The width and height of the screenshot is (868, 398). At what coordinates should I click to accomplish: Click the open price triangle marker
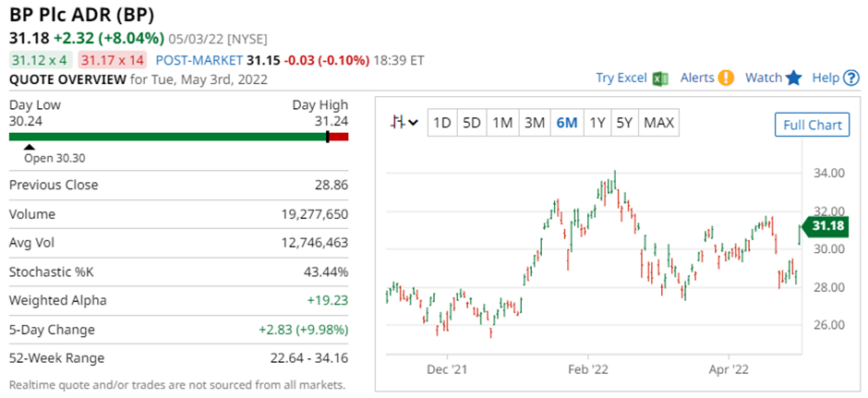point(30,146)
